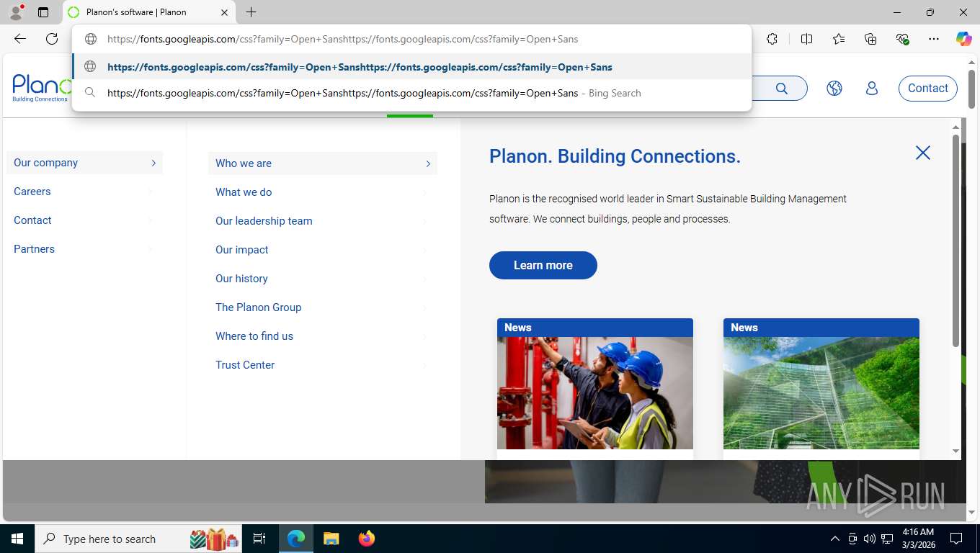This screenshot has height=553, width=980.
Task: Select the Bing Search suggestion
Action: tap(411, 93)
